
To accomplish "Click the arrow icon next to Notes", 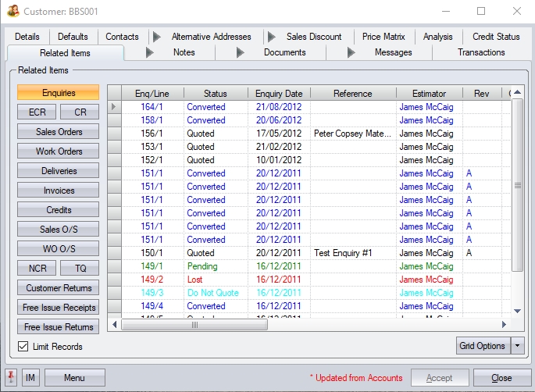I will (151, 53).
